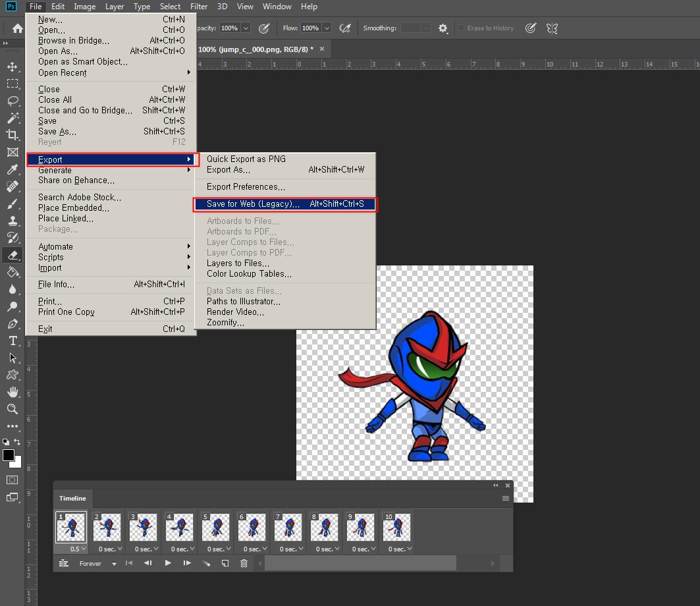The height and width of the screenshot is (606, 700).
Task: Select the Clone Stamp tool
Action: tap(13, 221)
